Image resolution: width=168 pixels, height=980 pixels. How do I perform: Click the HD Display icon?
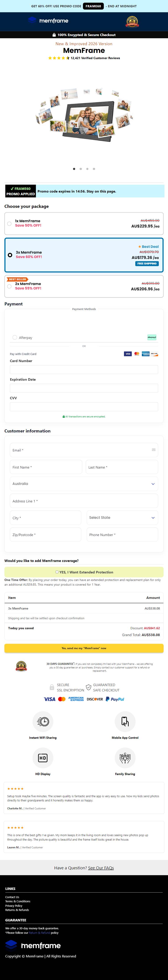43,758
